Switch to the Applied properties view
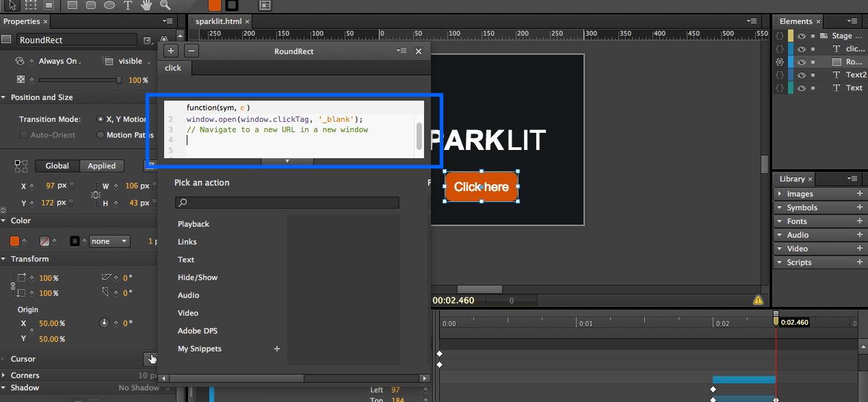 click(x=101, y=166)
